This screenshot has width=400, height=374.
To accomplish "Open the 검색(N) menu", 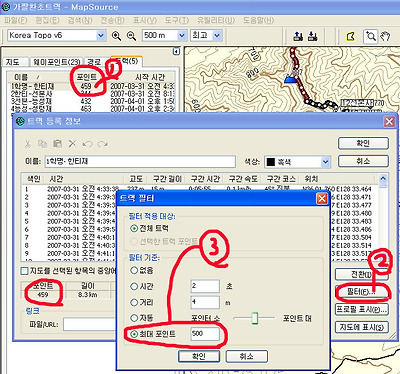I will coord(80,20).
